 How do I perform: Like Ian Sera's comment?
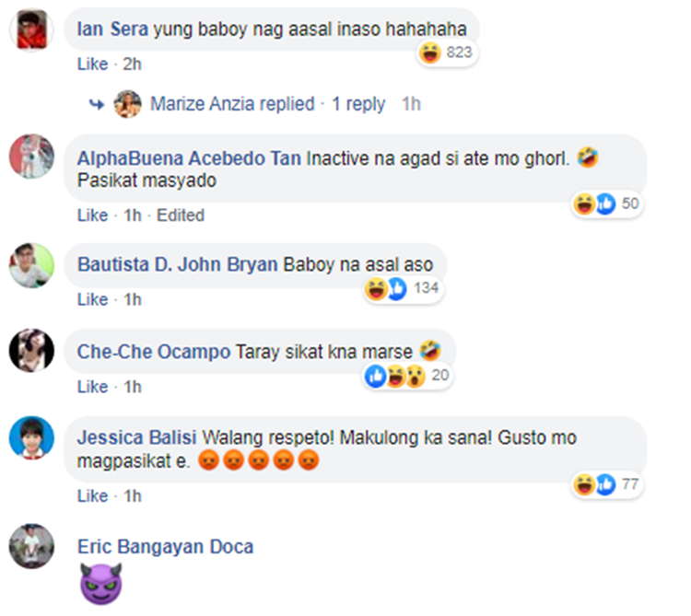click(92, 64)
